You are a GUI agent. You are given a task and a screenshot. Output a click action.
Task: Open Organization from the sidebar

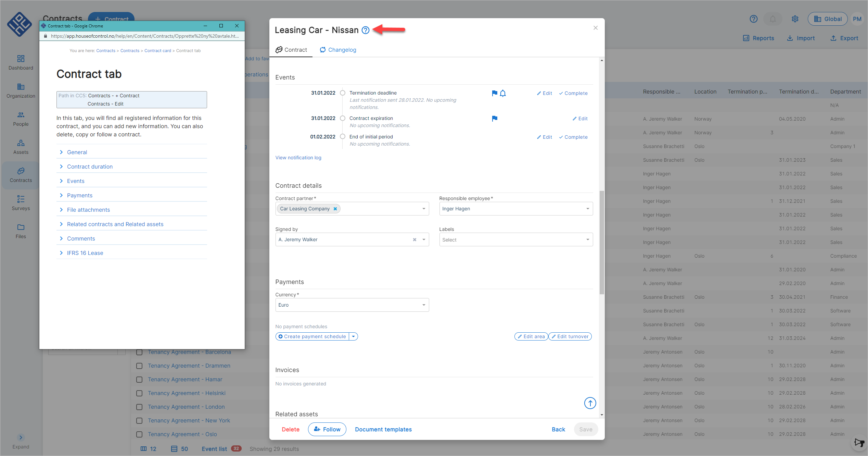(21, 90)
